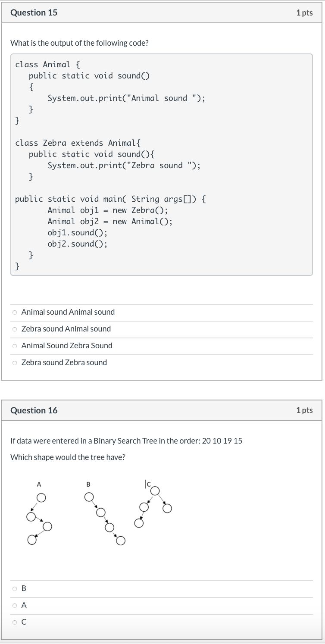
Task: Click the Question 16 header title
Action: coord(34,410)
